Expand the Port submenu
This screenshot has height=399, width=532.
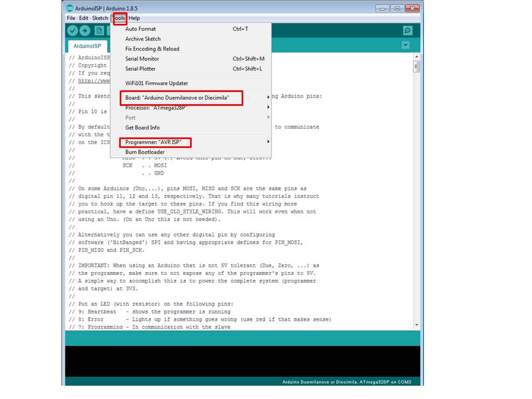[191, 117]
